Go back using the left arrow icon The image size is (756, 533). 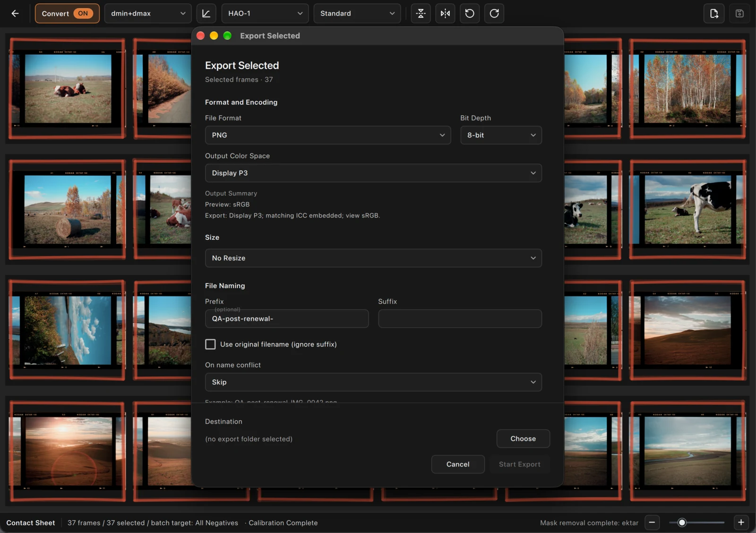15,13
